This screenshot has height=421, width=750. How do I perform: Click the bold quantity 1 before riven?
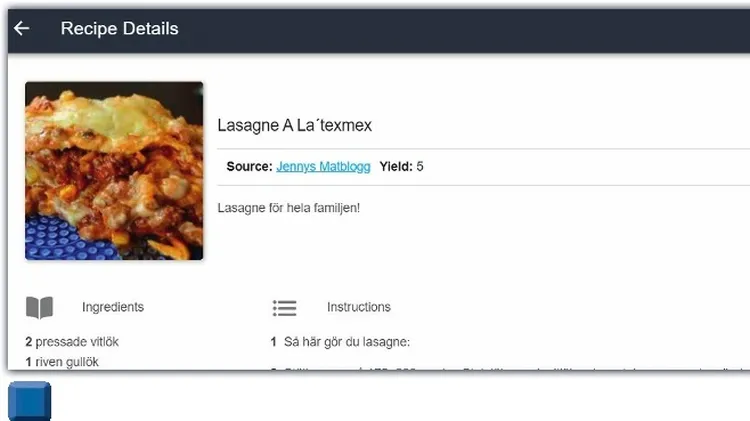pos(29,362)
